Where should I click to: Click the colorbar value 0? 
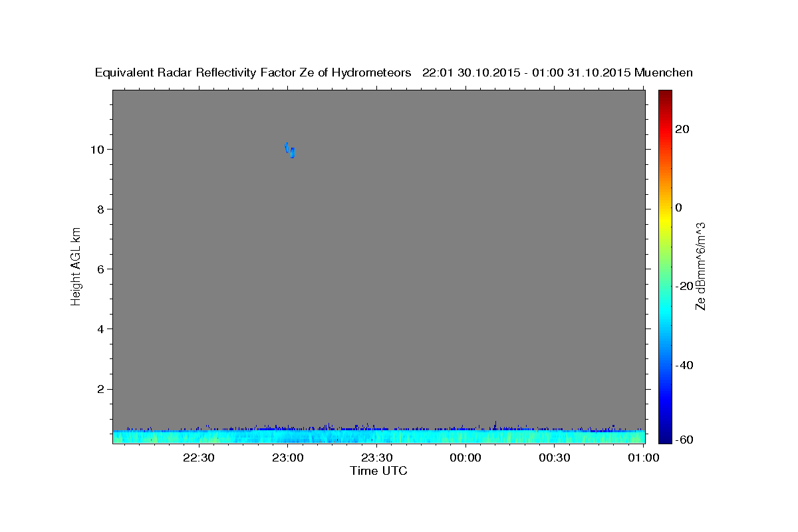679,207
